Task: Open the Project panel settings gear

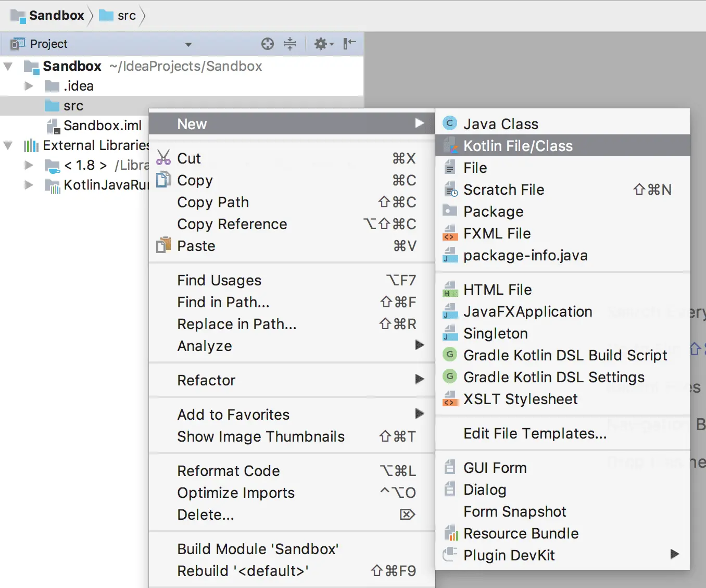Action: (x=324, y=44)
